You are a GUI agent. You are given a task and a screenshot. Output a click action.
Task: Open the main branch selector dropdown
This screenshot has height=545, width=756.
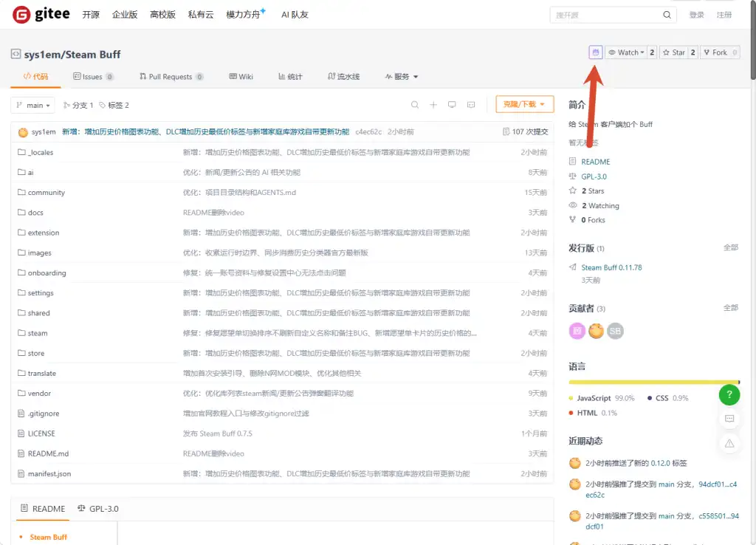tap(32, 105)
